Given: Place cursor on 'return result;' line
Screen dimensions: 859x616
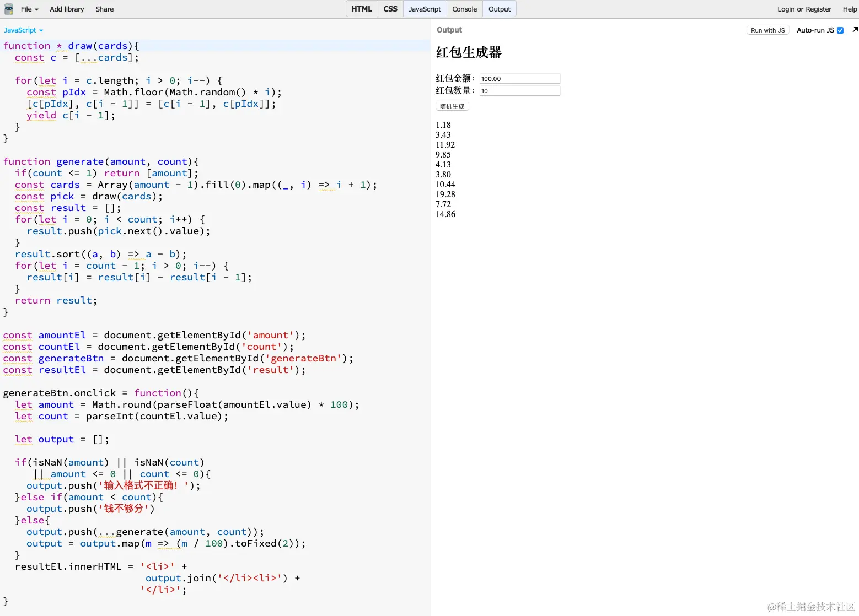Looking at the screenshot, I should (56, 300).
